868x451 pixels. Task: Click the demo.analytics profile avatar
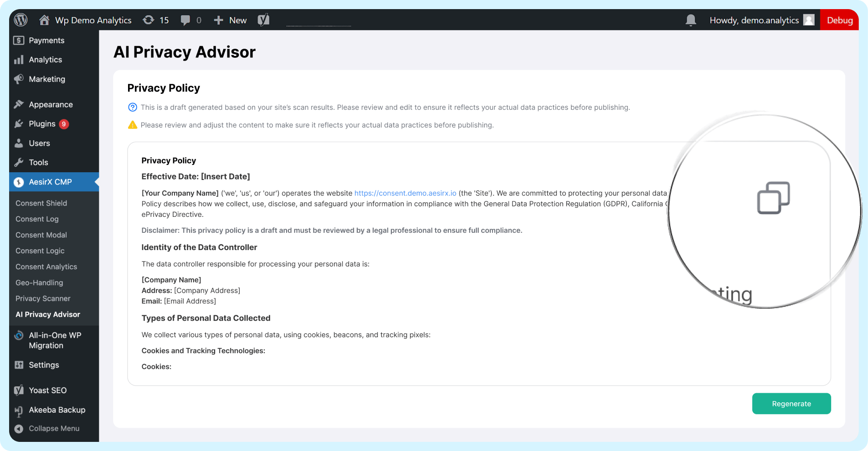[809, 20]
